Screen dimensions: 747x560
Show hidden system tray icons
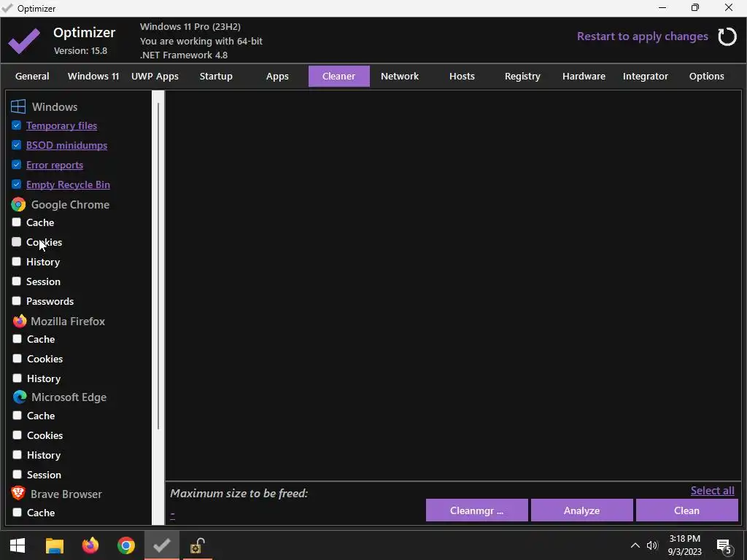click(x=635, y=545)
